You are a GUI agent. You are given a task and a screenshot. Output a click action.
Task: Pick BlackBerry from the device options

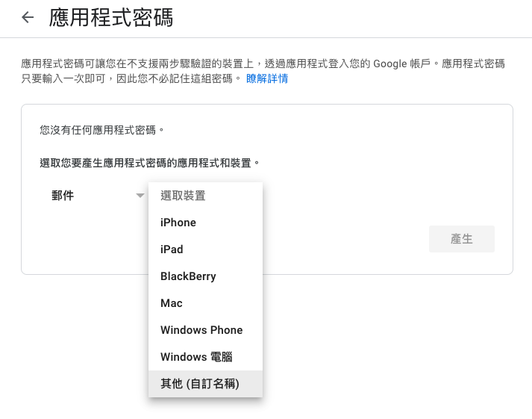(188, 276)
